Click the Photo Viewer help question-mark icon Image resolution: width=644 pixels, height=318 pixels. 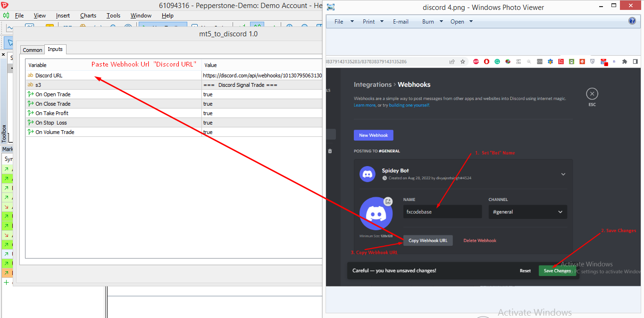coord(632,21)
